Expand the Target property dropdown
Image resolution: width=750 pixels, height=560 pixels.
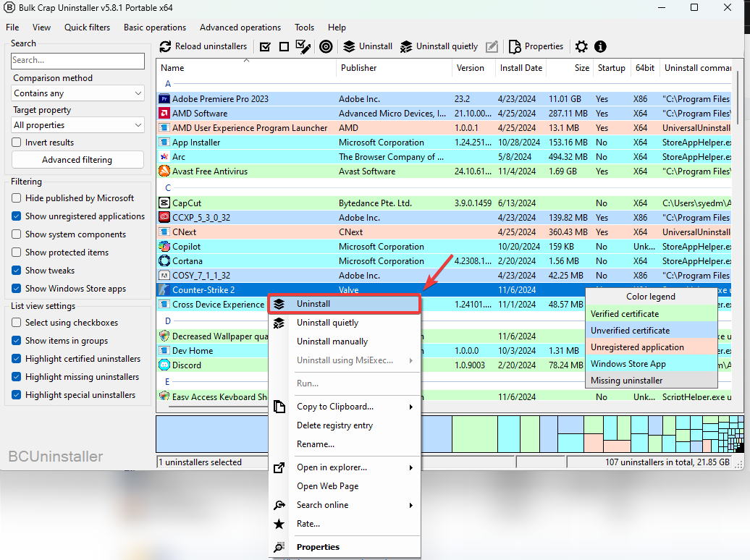coord(78,125)
